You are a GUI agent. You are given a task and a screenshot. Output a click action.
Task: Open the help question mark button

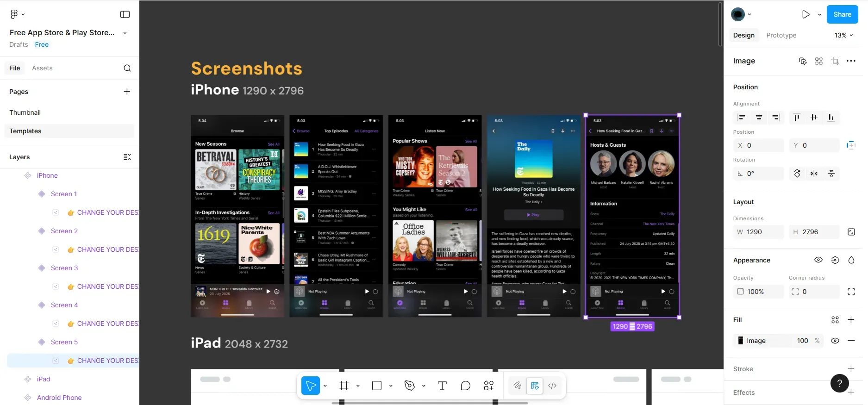[x=840, y=383]
